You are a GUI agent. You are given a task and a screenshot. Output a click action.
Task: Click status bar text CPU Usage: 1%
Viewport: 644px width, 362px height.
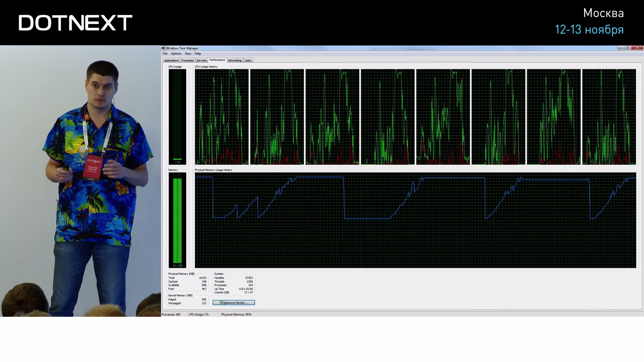[x=198, y=314]
